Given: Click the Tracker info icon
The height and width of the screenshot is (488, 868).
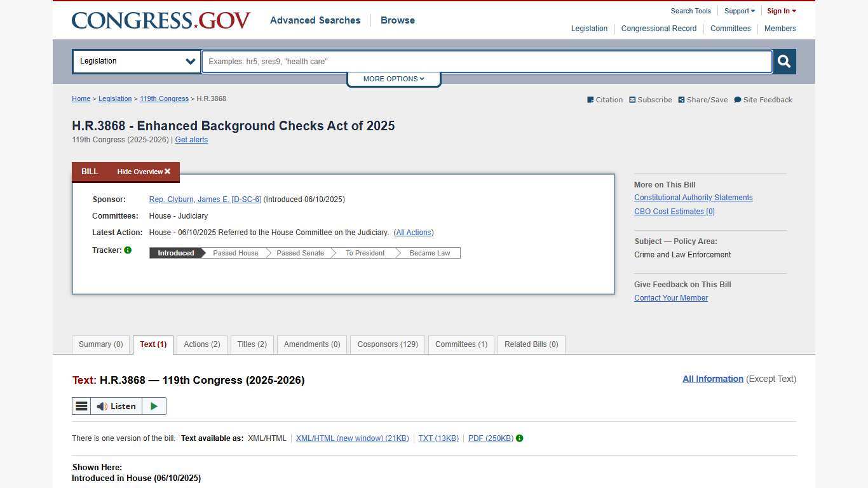Looking at the screenshot, I should tap(128, 250).
